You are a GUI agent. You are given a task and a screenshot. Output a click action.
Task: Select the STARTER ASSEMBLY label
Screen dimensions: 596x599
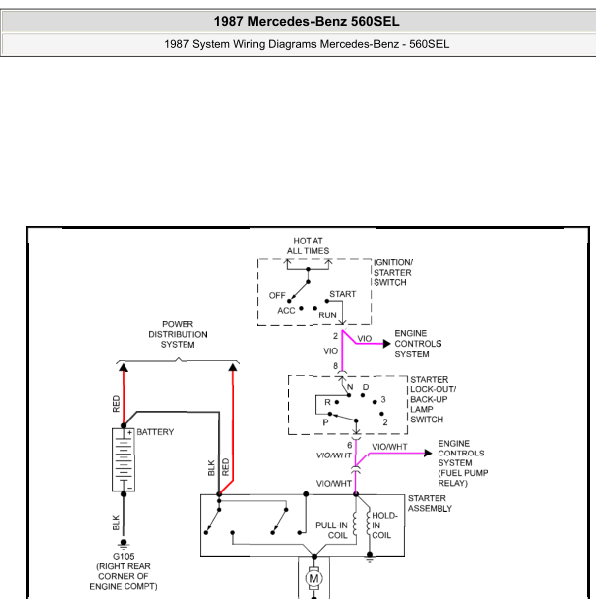[x=430, y=503]
